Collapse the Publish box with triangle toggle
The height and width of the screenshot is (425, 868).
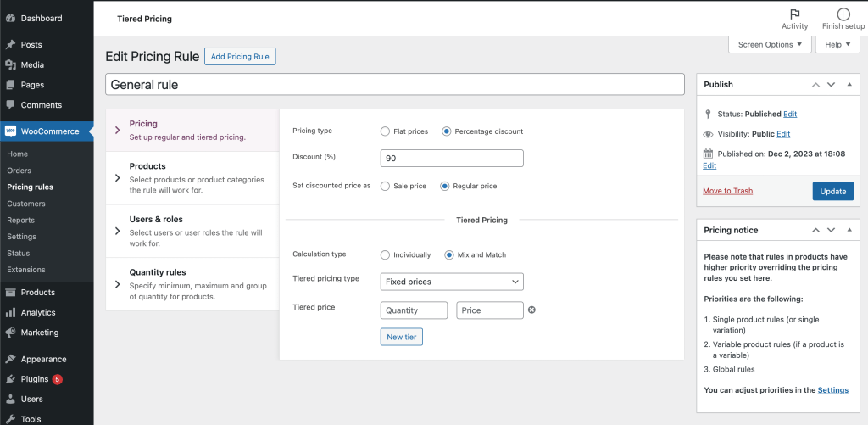coord(849,85)
